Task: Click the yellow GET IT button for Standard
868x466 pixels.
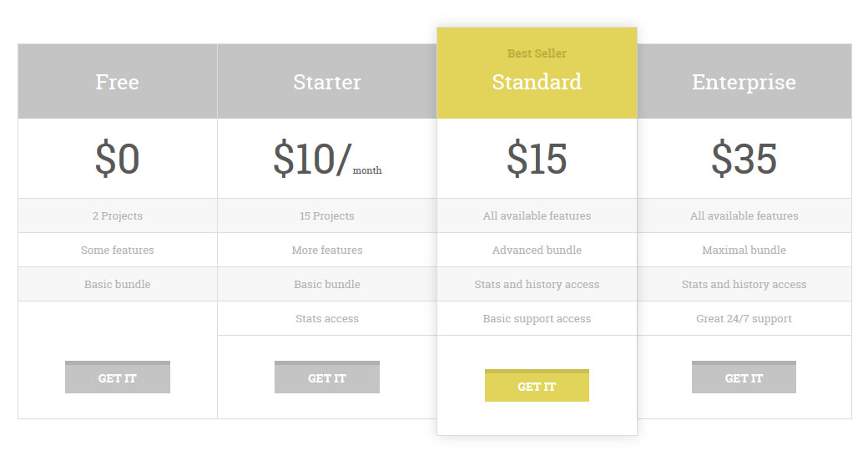Action: [537, 386]
